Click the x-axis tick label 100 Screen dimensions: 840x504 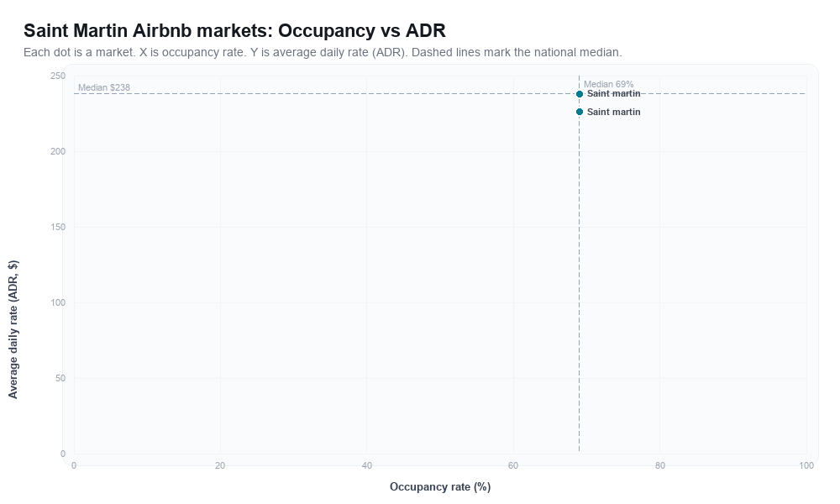pyautogui.click(x=806, y=466)
